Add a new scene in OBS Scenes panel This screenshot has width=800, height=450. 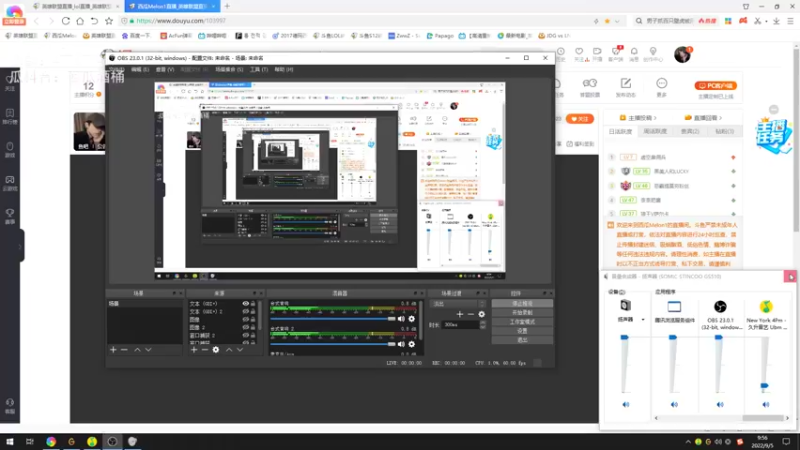(x=113, y=350)
